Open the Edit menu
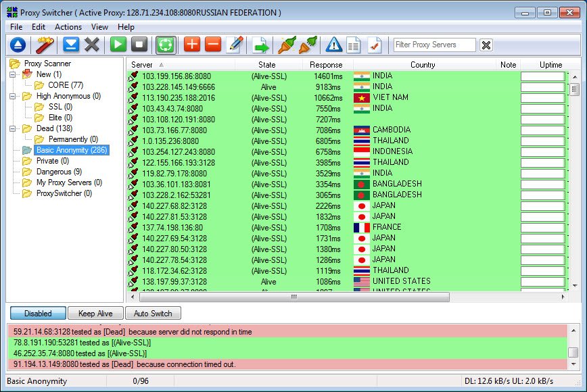587x392 pixels. pos(38,27)
